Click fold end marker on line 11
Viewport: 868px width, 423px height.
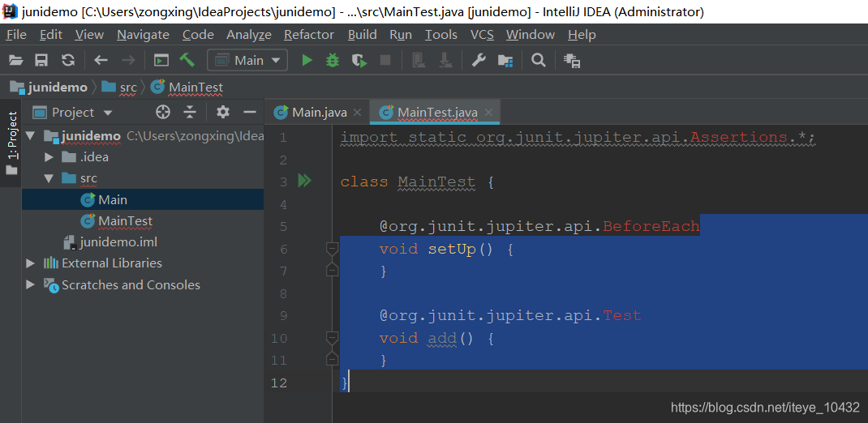[x=332, y=358]
